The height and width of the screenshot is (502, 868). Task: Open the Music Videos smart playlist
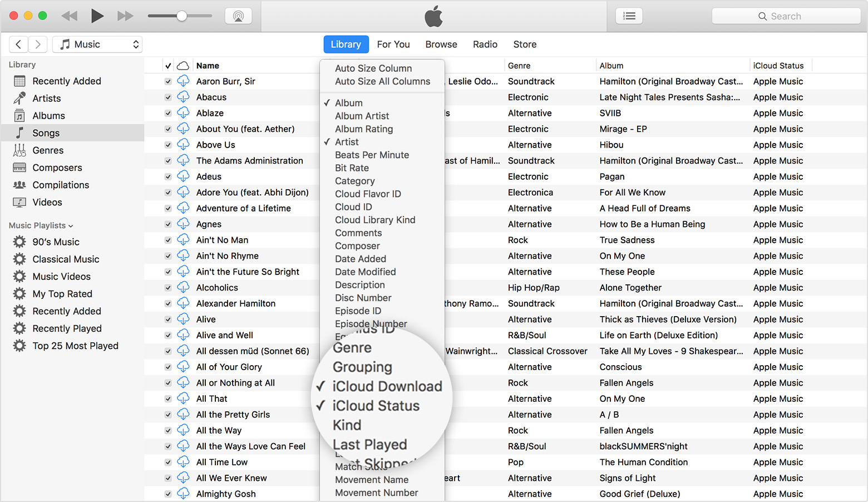point(72,277)
